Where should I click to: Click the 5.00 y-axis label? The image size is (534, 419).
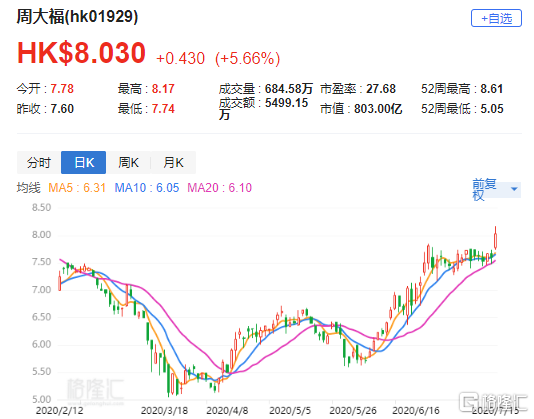point(41,399)
